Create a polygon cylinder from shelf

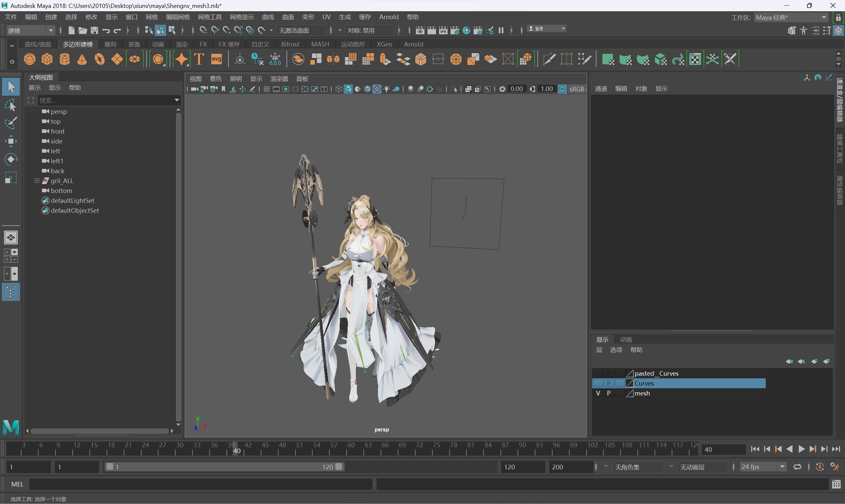pyautogui.click(x=65, y=59)
